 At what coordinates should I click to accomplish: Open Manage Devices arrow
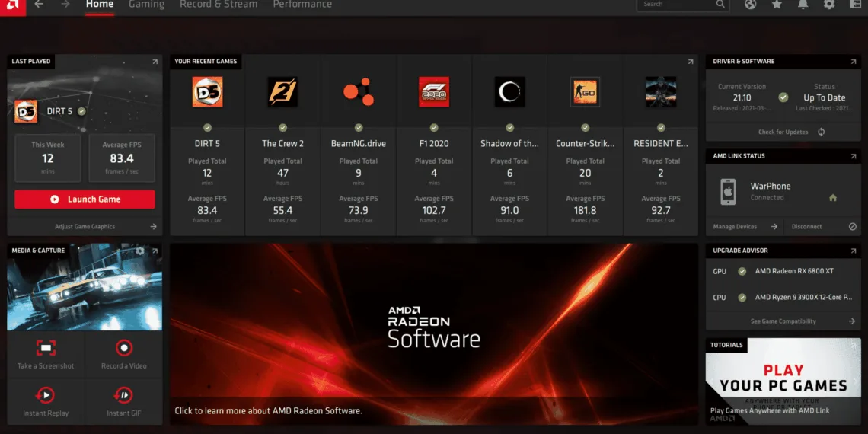774,226
